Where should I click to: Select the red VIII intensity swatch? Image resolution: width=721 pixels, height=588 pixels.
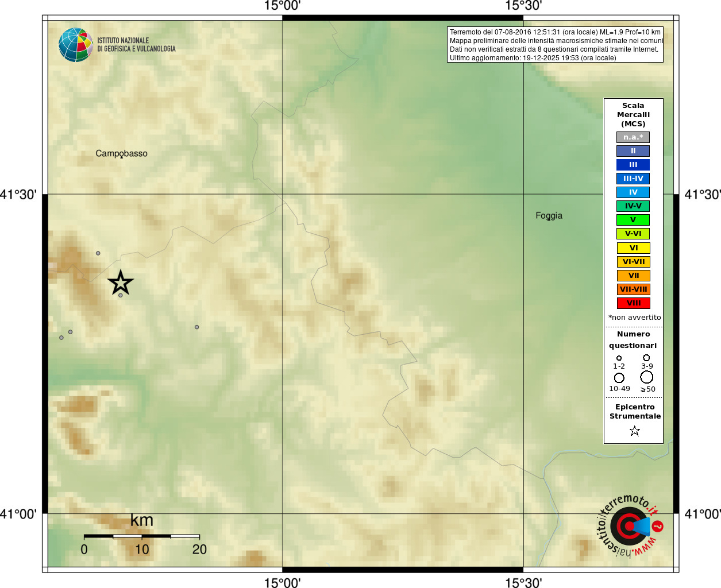point(634,303)
